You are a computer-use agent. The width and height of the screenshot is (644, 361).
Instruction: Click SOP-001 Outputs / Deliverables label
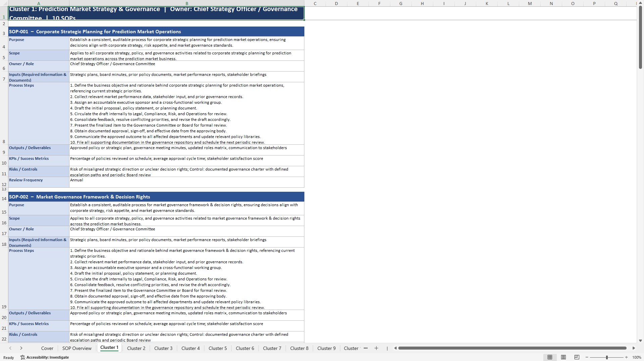39,150
